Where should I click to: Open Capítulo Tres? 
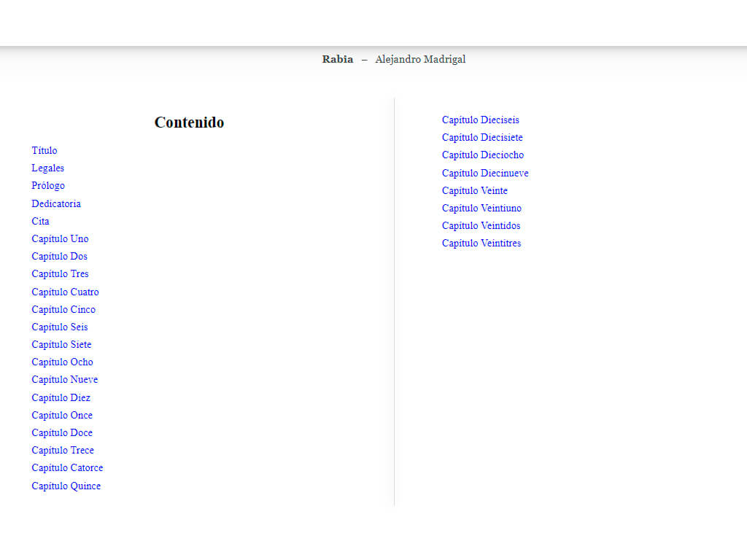[x=60, y=274]
